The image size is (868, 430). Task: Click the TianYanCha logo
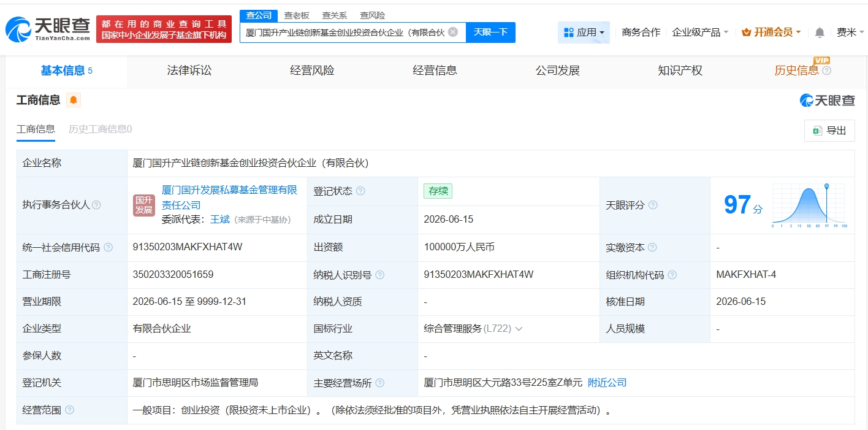[x=48, y=29]
